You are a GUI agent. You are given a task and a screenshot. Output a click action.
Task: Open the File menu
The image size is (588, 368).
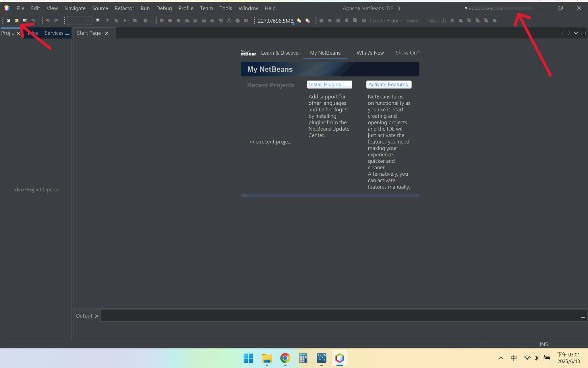pos(20,8)
